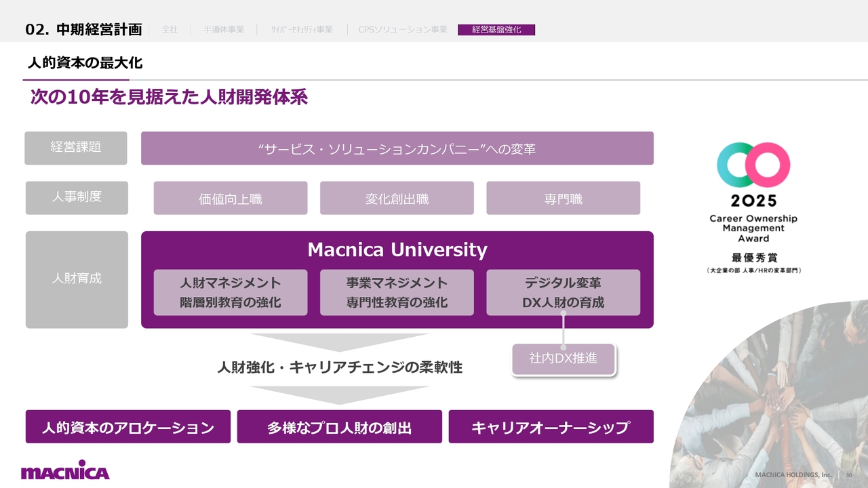Click the gray arrow above the bottom boxes
Viewport: 868px width, 488px height.
(x=339, y=394)
